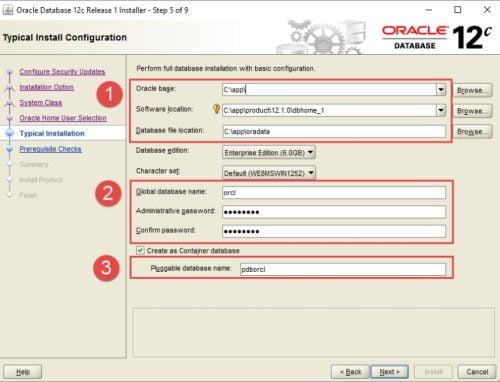500x382 pixels.
Task: Browse for the Software location folder
Action: [472, 111]
